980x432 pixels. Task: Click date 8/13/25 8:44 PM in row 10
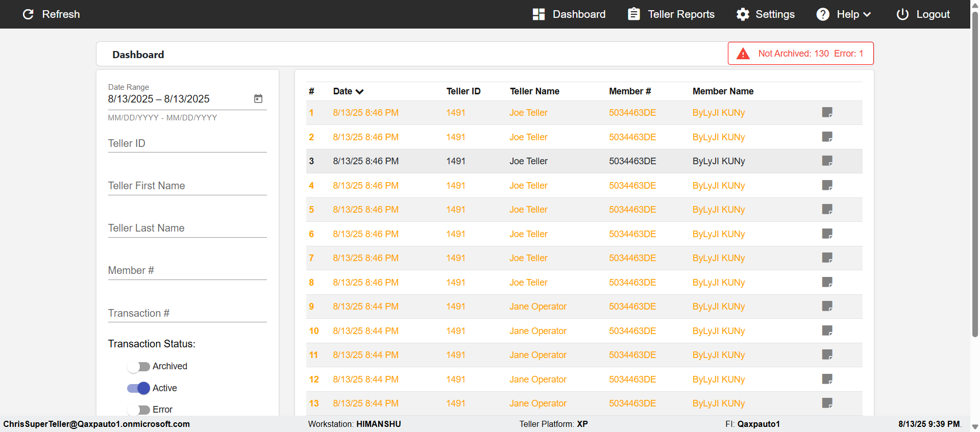(x=365, y=331)
